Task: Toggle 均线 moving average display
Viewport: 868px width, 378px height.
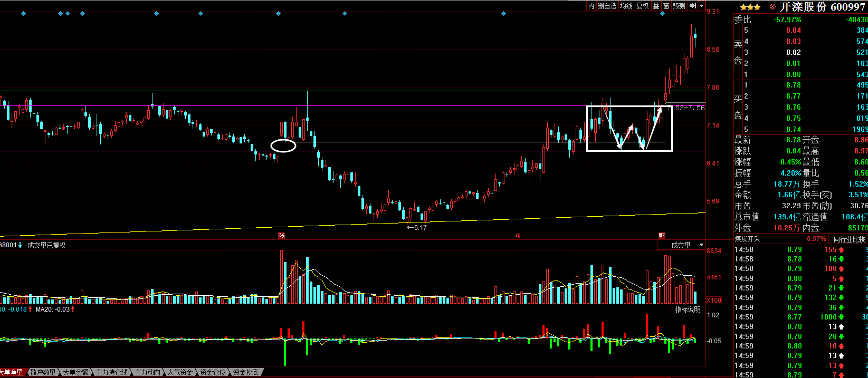Action: click(x=626, y=6)
